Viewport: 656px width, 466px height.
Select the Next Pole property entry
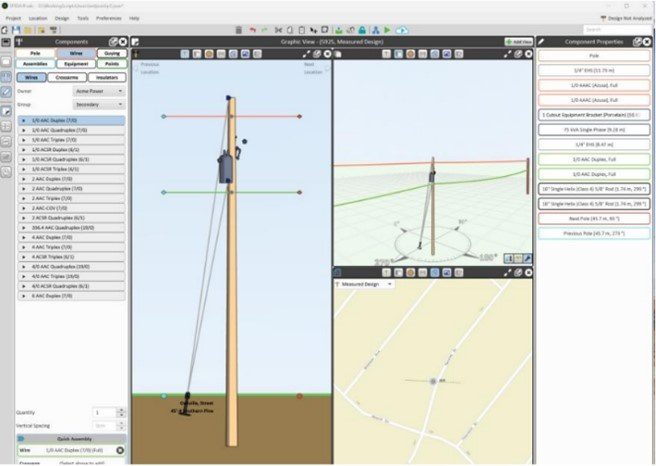tap(595, 217)
